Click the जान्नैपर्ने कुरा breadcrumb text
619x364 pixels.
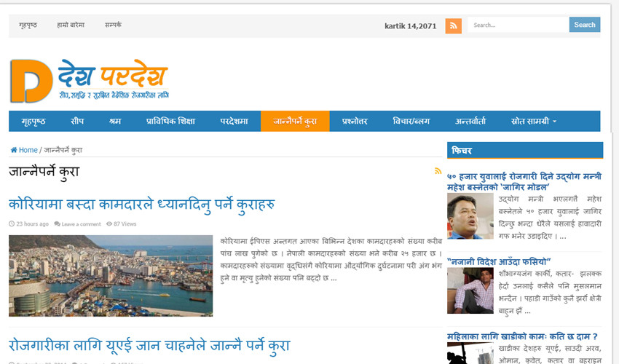pos(63,150)
